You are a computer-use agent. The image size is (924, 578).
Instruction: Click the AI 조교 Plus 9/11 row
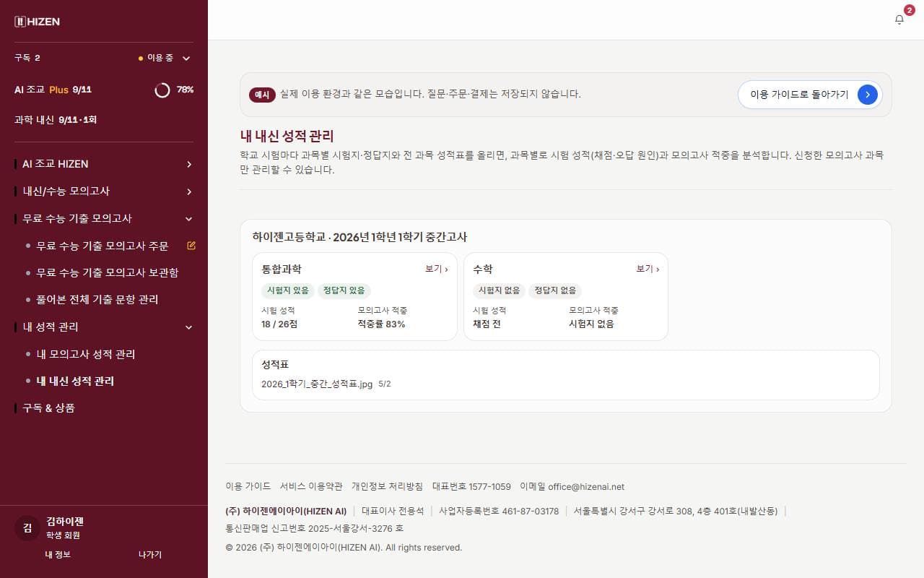click(x=104, y=90)
